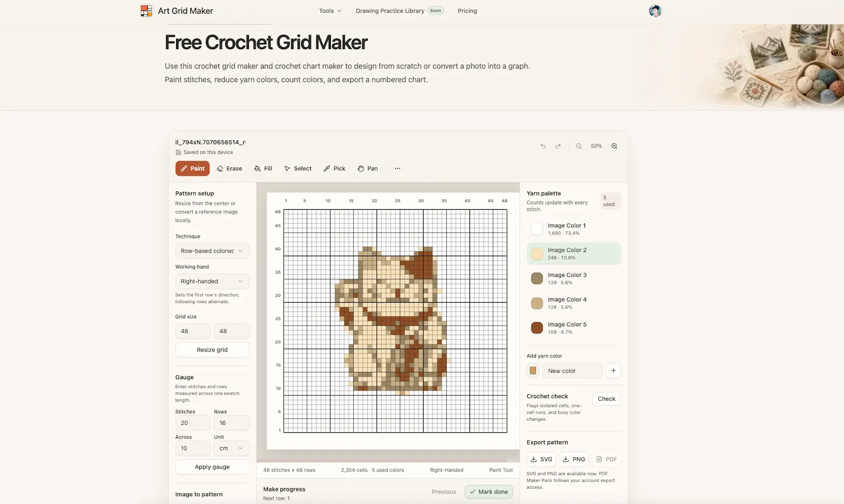Select the Paint tool
This screenshot has height=504, width=844.
click(x=193, y=169)
